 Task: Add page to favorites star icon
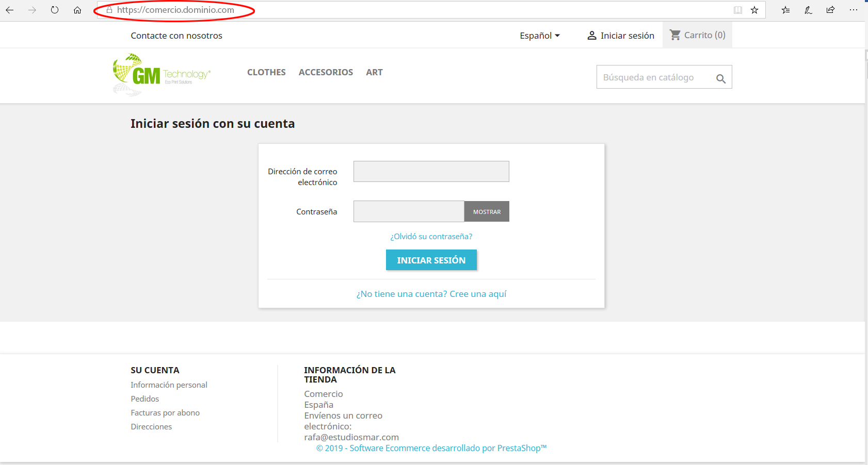(754, 10)
